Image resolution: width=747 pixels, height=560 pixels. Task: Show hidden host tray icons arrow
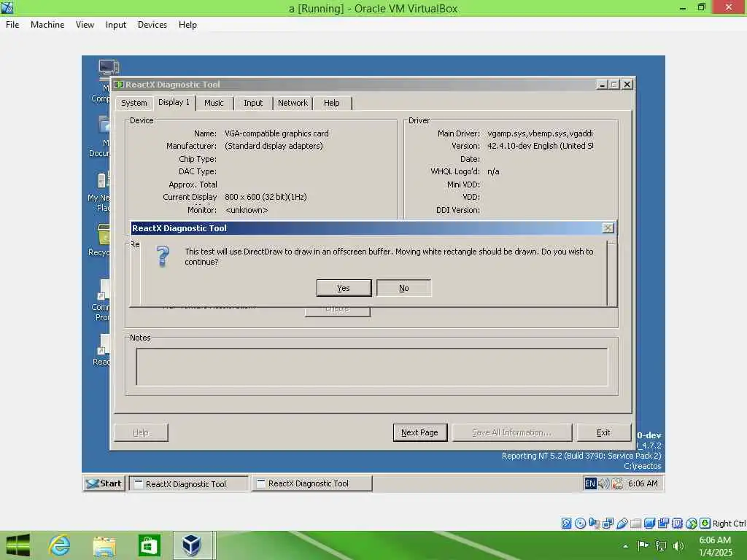(x=625, y=546)
